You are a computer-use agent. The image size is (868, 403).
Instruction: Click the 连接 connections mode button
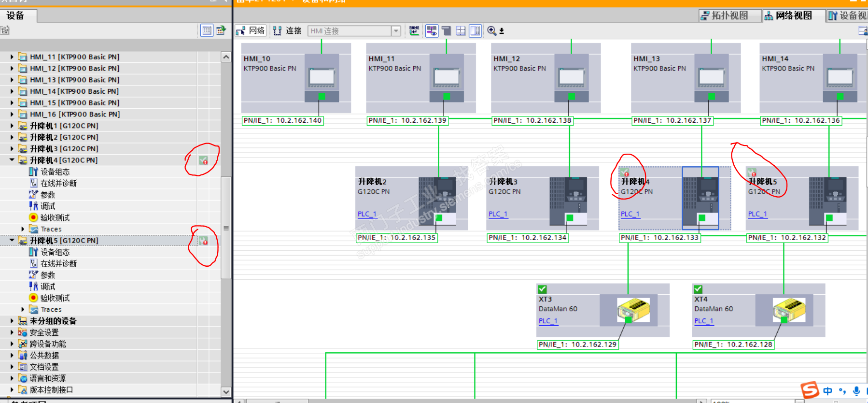(x=287, y=31)
